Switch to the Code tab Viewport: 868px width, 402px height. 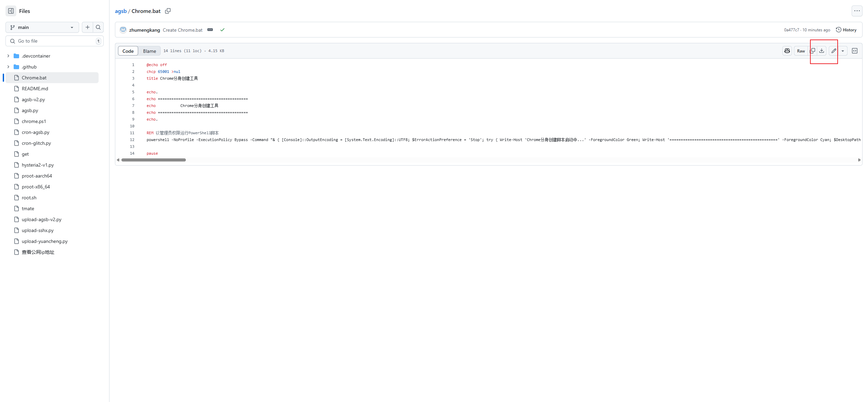(128, 51)
